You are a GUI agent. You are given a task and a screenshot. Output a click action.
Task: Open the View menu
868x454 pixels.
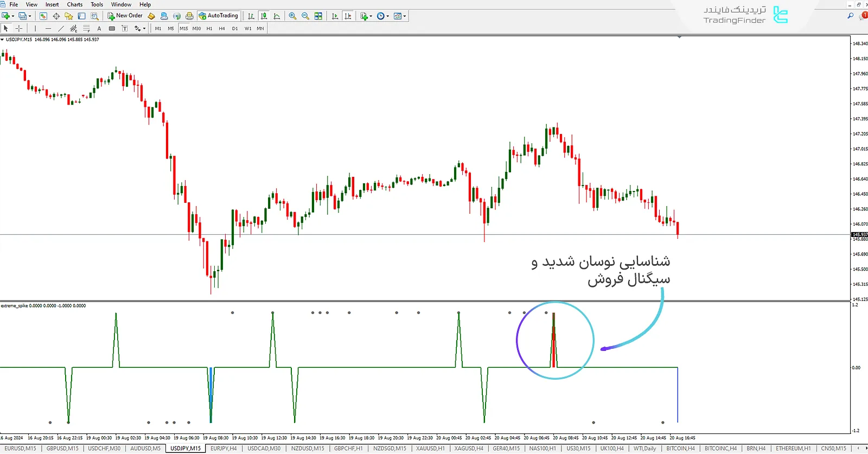(x=31, y=4)
